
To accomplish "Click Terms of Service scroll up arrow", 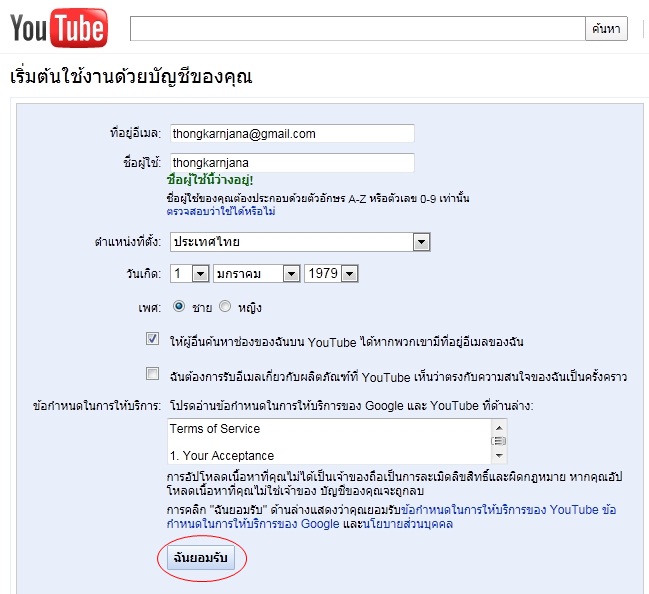I will 499,428.
